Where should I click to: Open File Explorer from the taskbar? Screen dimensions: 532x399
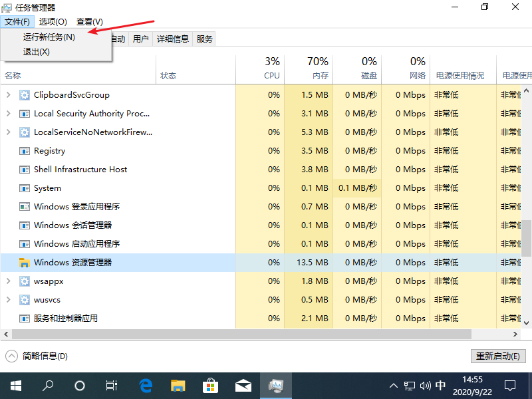pyautogui.click(x=177, y=386)
